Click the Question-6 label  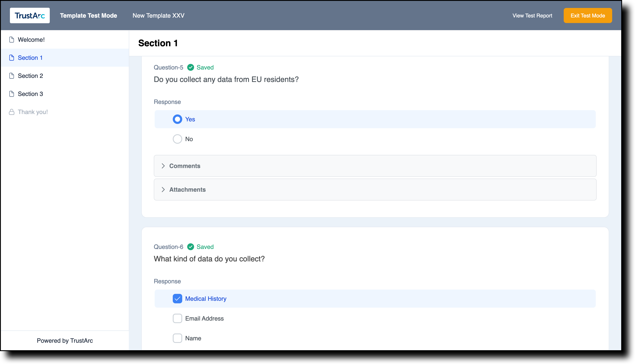[168, 247]
